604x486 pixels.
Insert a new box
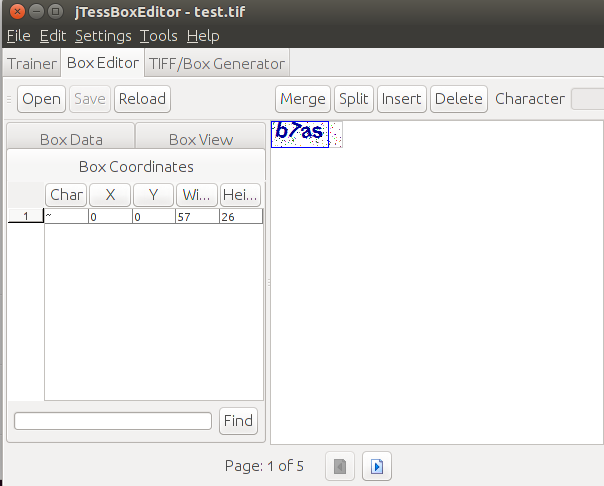401,99
